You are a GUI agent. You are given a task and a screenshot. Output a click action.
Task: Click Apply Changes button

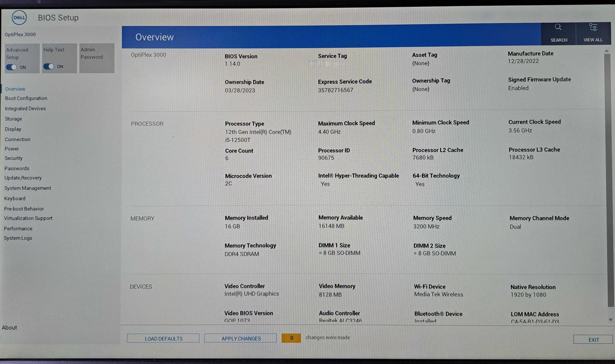(x=240, y=339)
